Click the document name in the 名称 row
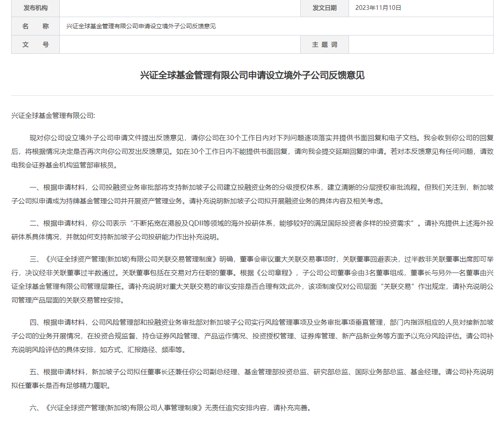 141,26
